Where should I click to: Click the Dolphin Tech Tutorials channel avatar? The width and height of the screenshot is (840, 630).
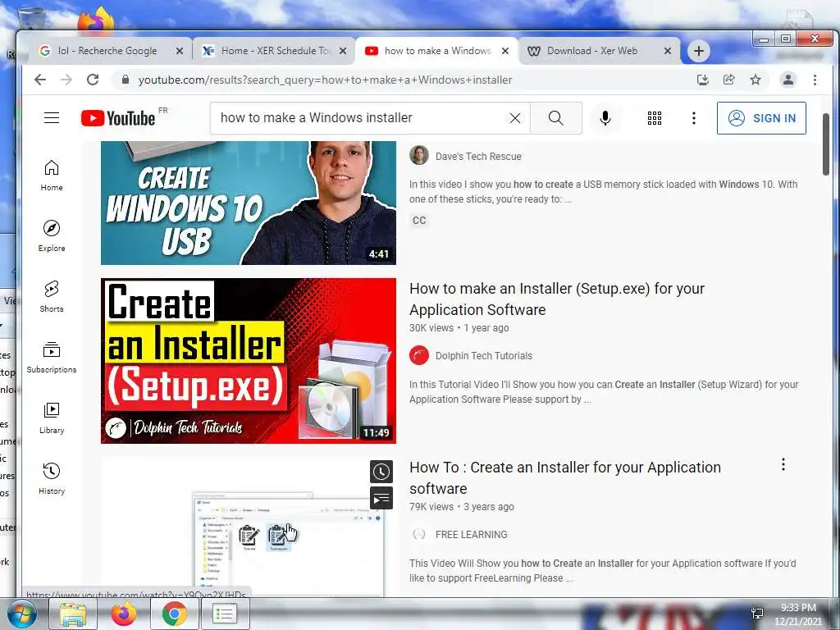pos(419,355)
